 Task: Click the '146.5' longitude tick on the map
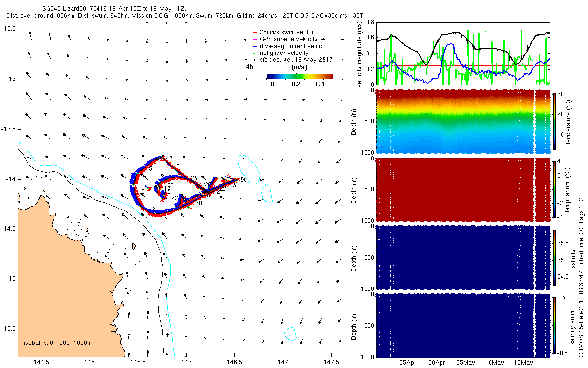click(x=235, y=362)
